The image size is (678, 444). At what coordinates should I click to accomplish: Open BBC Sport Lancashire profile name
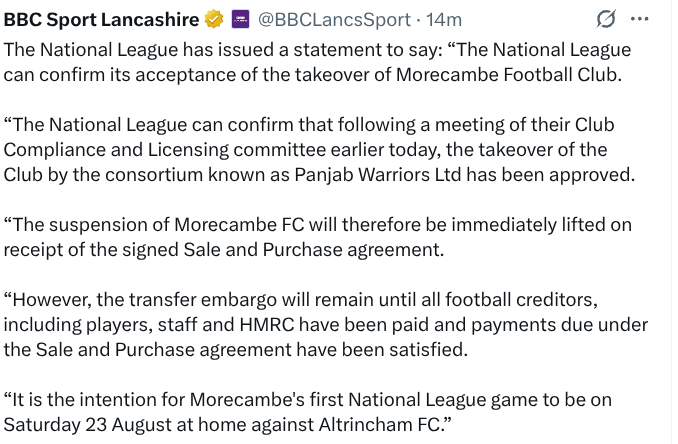coord(101,19)
